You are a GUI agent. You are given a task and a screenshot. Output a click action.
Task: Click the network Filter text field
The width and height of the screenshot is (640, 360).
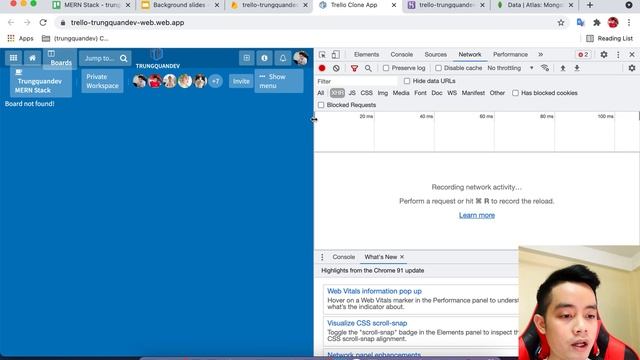coord(357,81)
